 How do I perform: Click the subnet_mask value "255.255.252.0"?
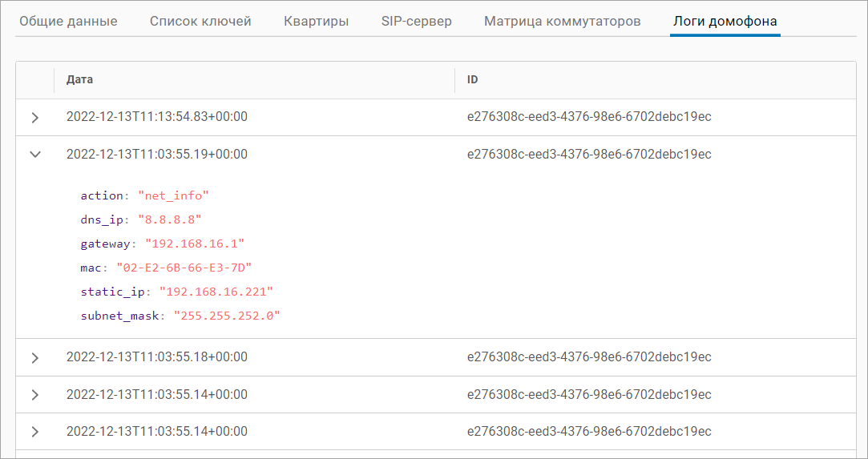pos(227,316)
